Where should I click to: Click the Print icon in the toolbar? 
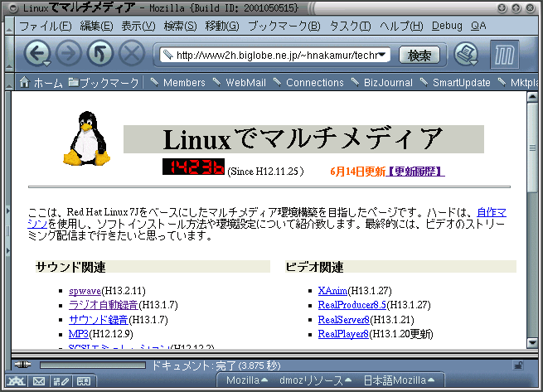pos(465,54)
